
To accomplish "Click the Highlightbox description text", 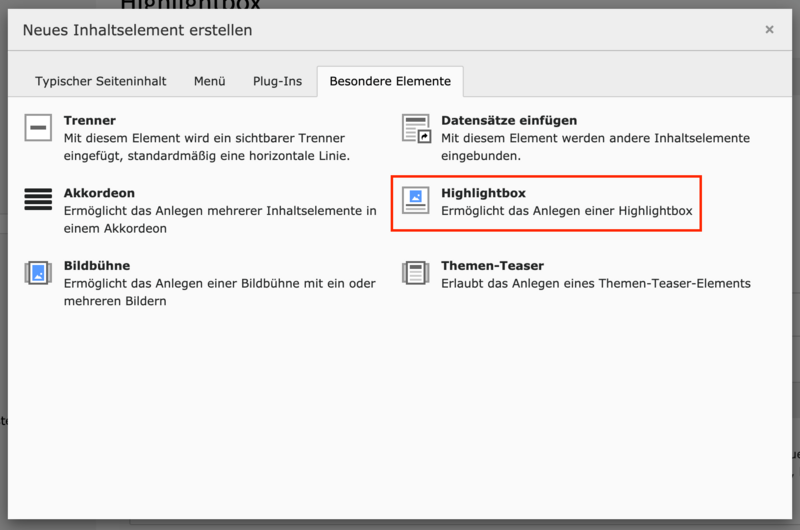I will tap(566, 211).
